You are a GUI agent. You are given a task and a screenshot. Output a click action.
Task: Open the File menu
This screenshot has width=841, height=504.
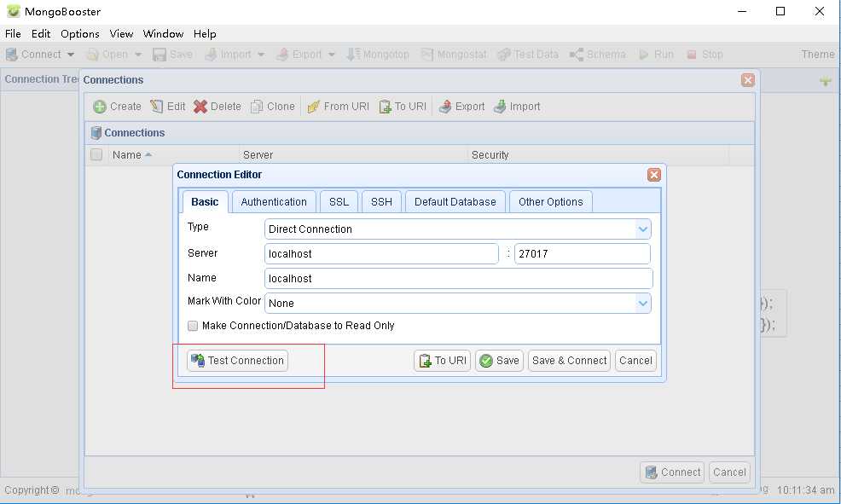(x=13, y=34)
